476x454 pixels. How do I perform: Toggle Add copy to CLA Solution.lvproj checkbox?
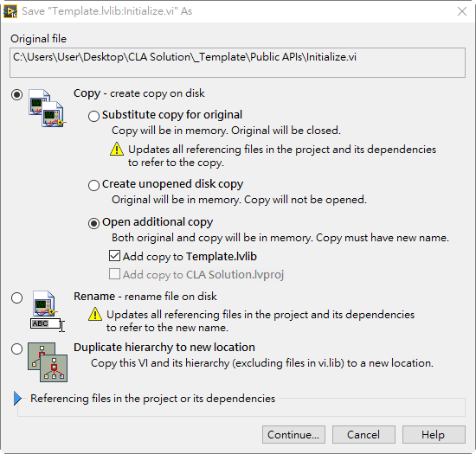[114, 274]
